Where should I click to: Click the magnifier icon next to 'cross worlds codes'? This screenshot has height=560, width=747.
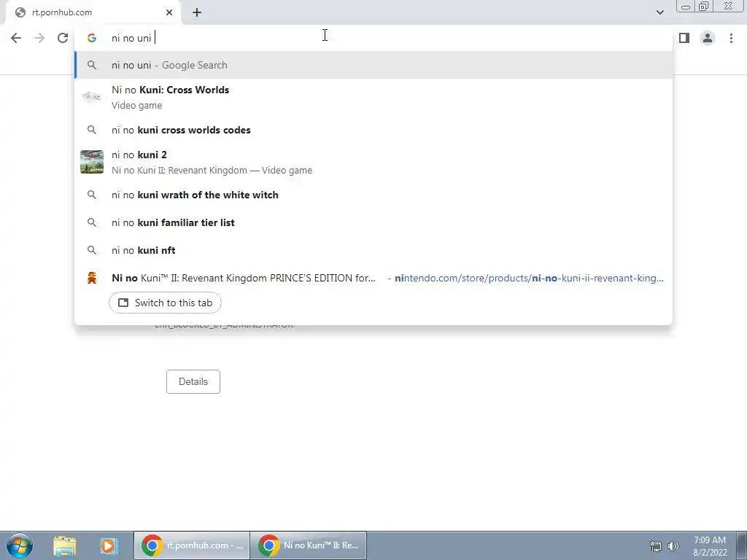92,130
